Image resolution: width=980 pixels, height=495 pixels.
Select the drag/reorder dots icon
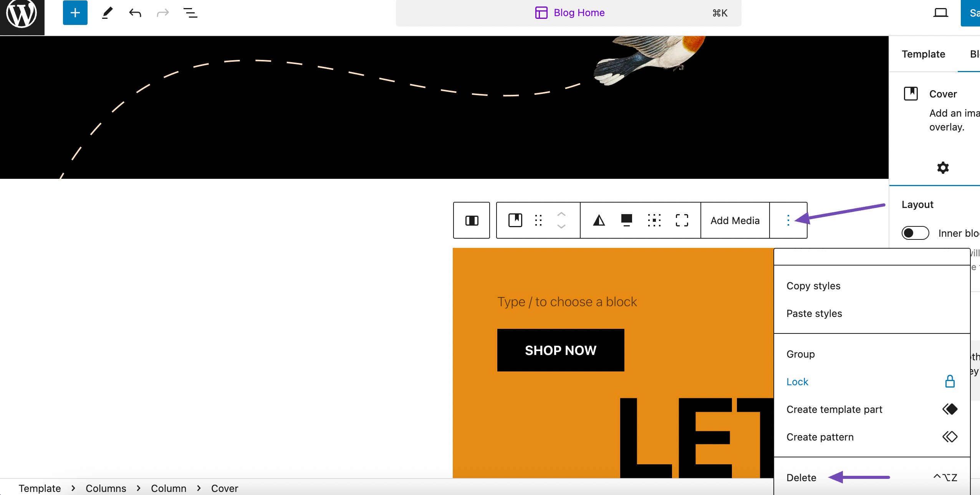(x=538, y=220)
